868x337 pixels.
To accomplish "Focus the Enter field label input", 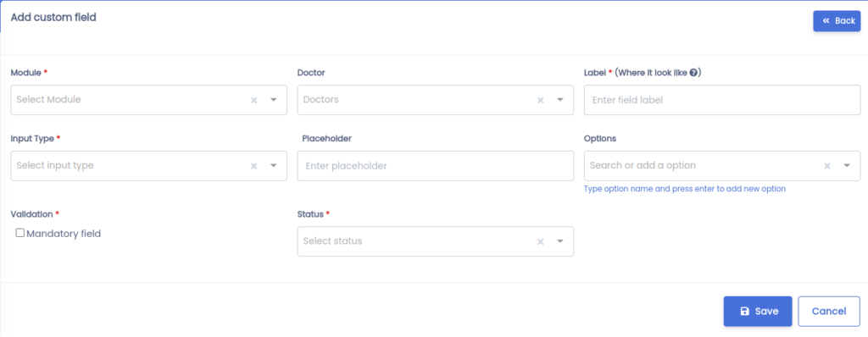I will 722,100.
